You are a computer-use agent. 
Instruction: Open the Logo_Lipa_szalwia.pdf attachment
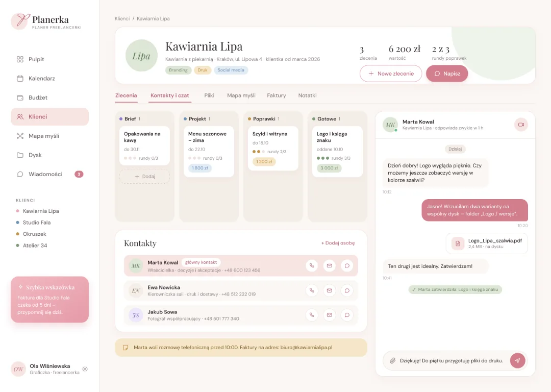tap(487, 243)
